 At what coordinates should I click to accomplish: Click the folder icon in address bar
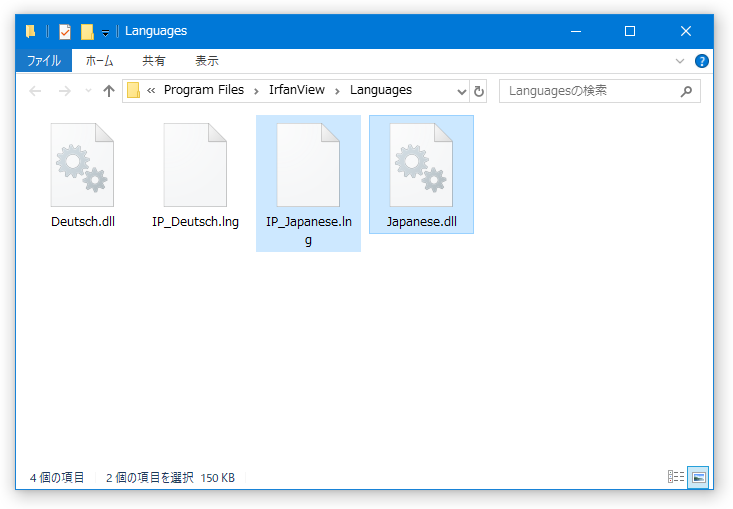[x=133, y=90]
